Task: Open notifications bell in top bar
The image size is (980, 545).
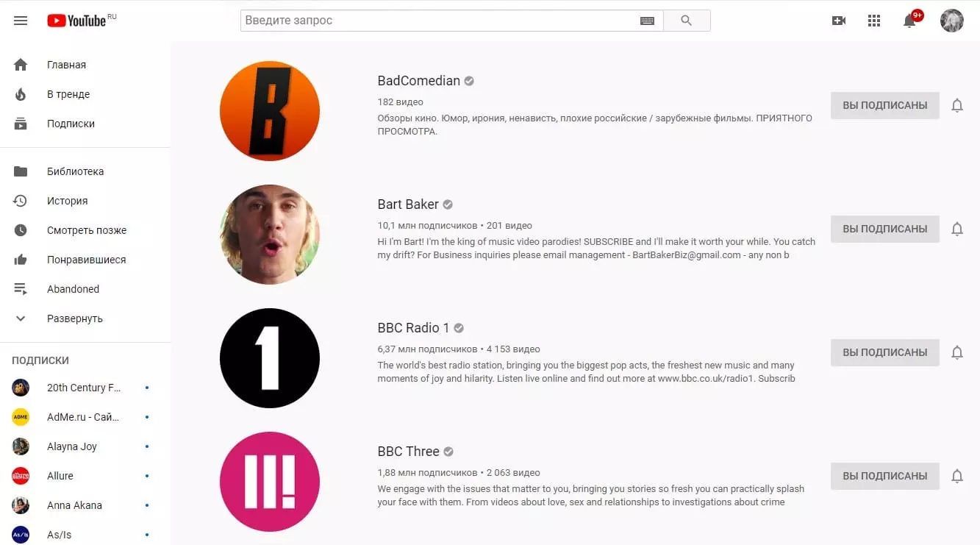Action: point(909,21)
